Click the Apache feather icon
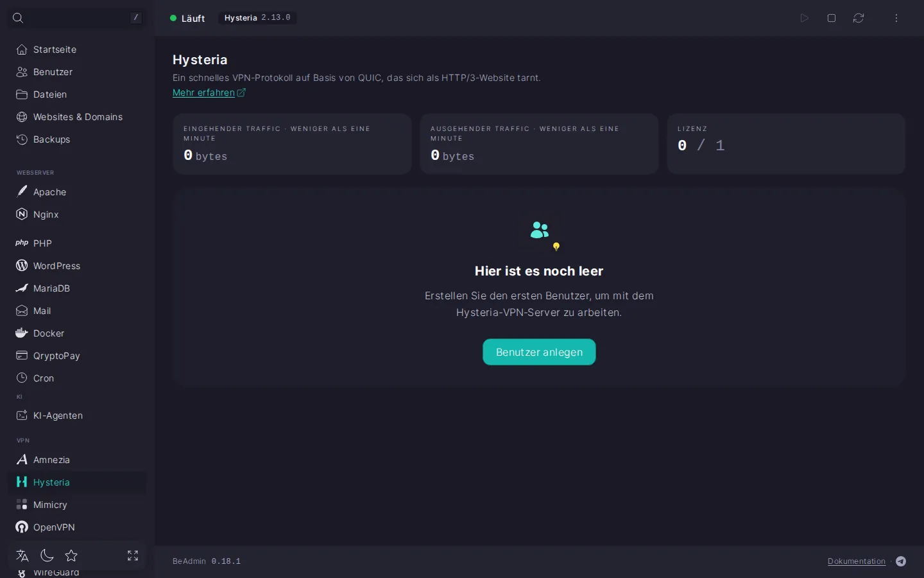 pyautogui.click(x=22, y=192)
